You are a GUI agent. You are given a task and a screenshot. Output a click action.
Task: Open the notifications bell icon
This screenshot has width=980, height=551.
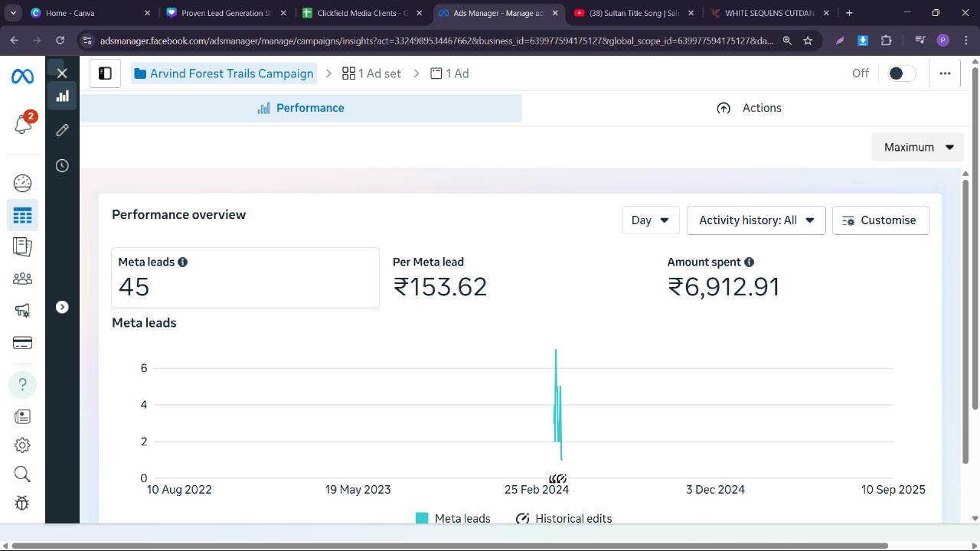click(x=22, y=124)
